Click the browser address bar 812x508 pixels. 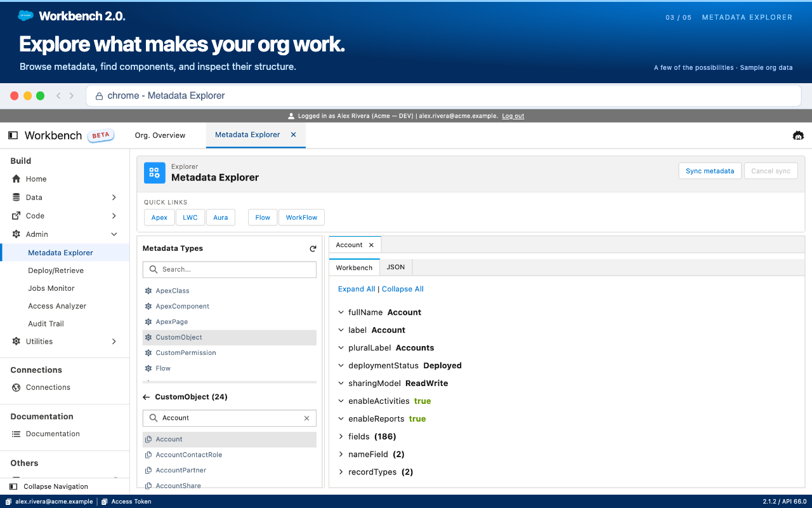click(443, 96)
